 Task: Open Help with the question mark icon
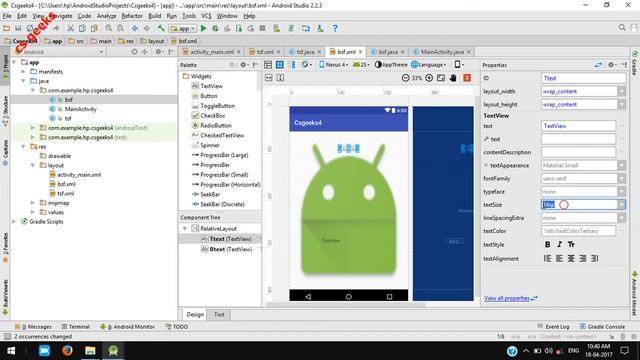tap(335, 28)
